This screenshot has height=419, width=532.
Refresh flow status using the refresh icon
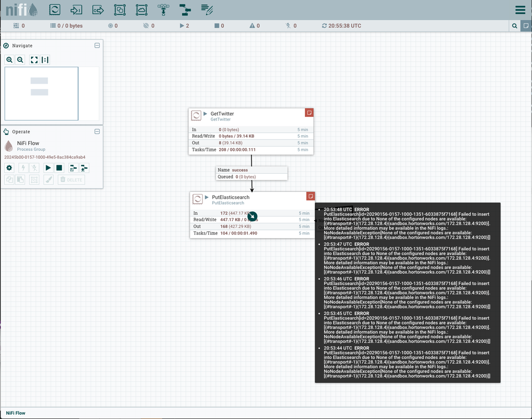pos(325,25)
